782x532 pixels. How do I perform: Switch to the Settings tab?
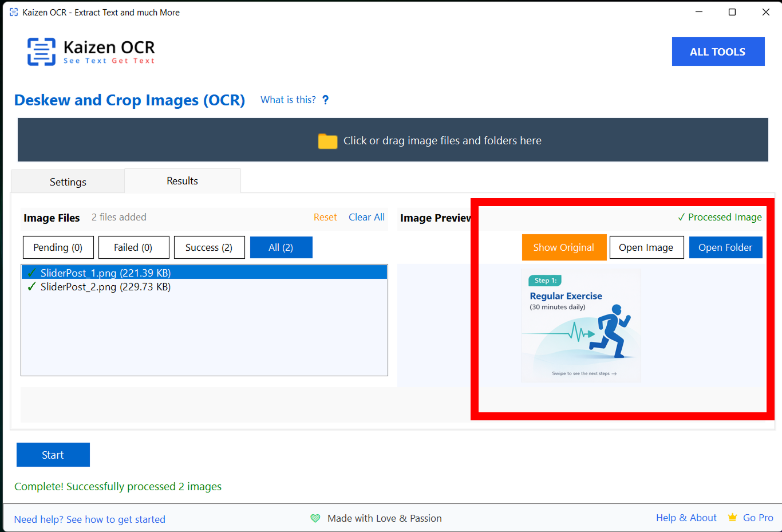pos(68,182)
